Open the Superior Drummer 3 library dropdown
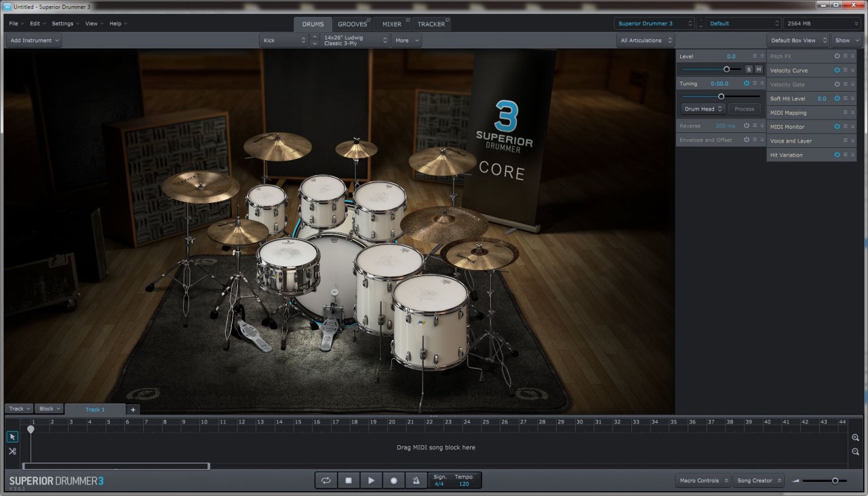The height and width of the screenshot is (496, 868). (x=654, y=24)
